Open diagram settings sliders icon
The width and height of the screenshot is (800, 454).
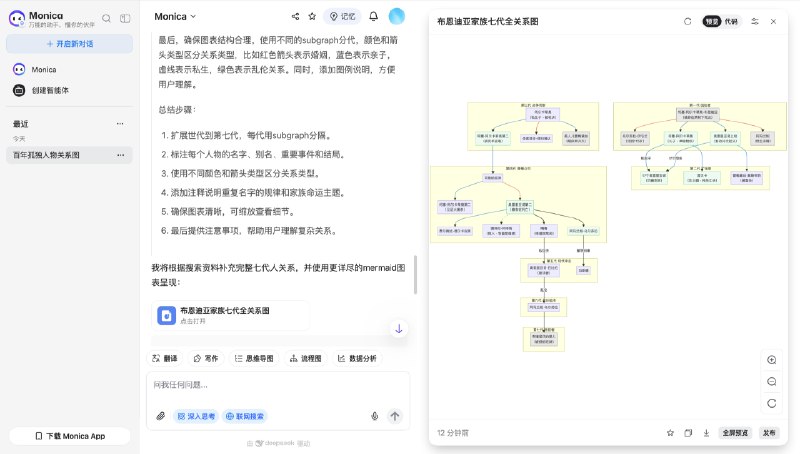[755, 21]
